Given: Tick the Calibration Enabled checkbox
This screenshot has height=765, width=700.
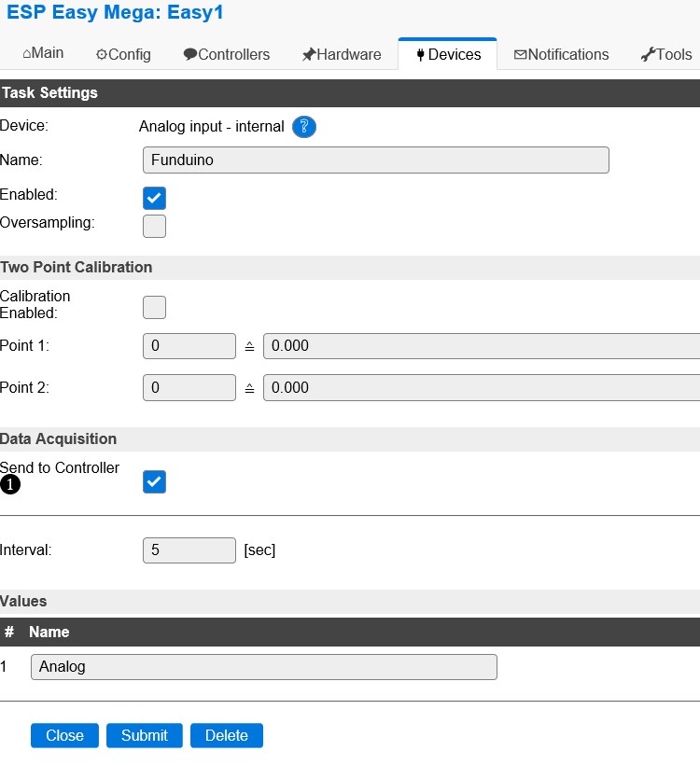Looking at the screenshot, I should click(155, 307).
